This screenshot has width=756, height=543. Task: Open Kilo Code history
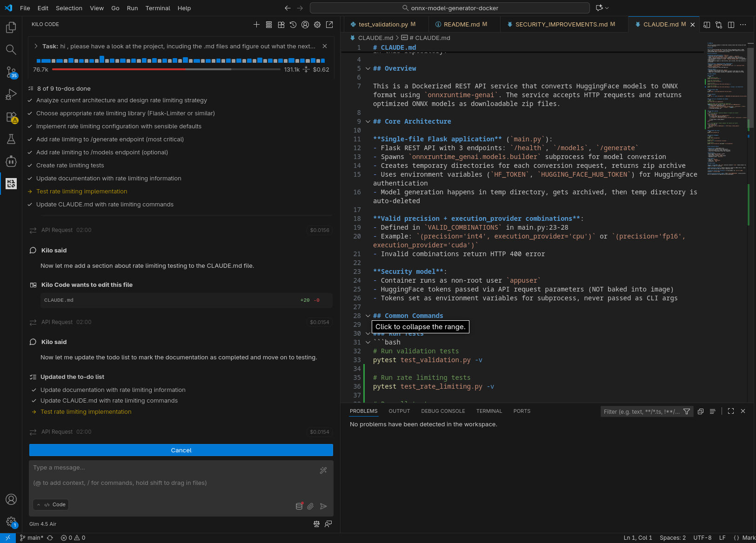pos(293,25)
